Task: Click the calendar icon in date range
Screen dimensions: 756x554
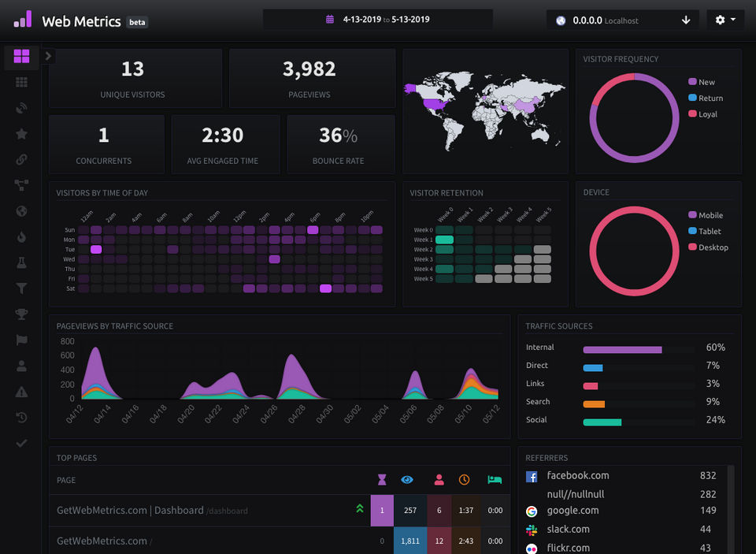Action: pos(330,19)
